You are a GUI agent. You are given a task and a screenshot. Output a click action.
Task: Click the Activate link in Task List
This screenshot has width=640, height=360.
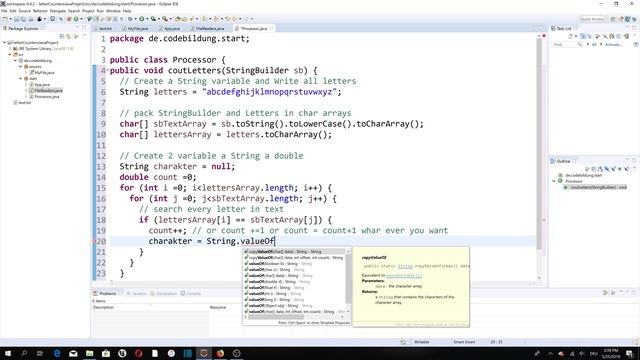click(614, 44)
